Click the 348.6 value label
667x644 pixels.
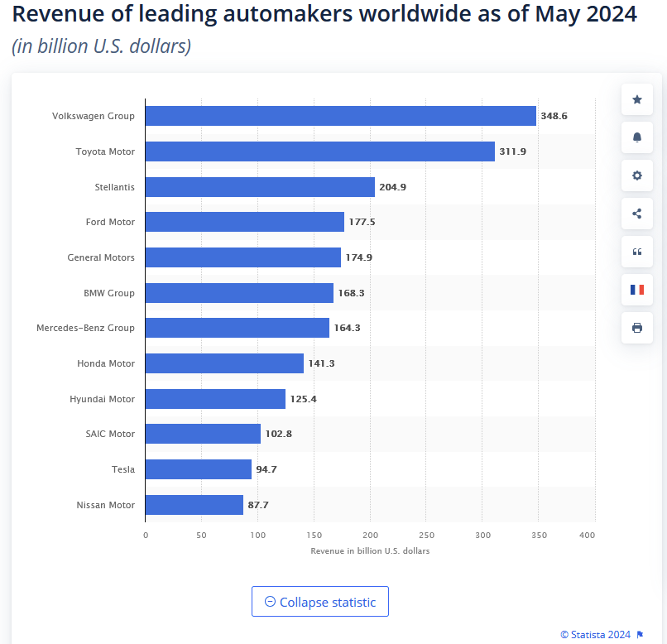(554, 116)
